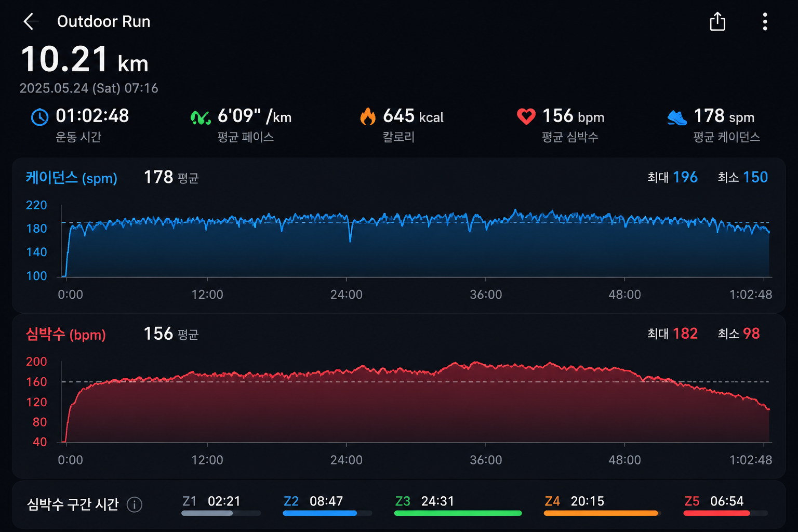Tap the flame calorie icon
This screenshot has height=532, width=798.
click(x=368, y=116)
